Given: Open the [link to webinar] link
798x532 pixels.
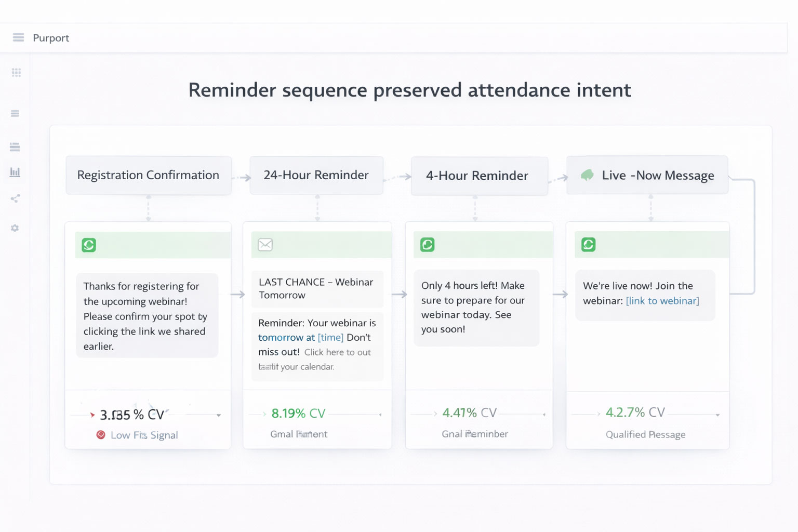Looking at the screenshot, I should pos(662,301).
